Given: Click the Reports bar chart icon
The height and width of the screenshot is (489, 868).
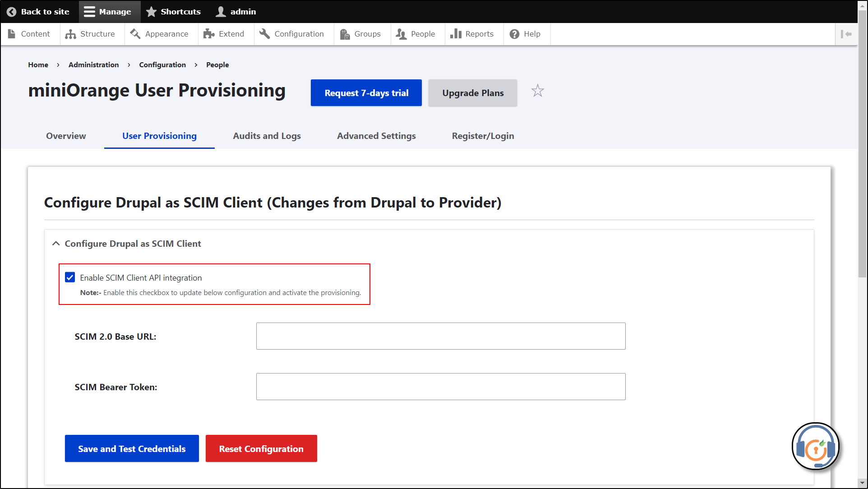Looking at the screenshot, I should coord(456,34).
